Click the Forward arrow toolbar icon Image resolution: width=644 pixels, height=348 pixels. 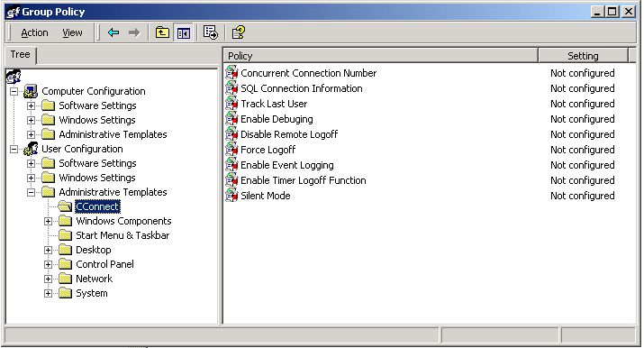pos(134,32)
